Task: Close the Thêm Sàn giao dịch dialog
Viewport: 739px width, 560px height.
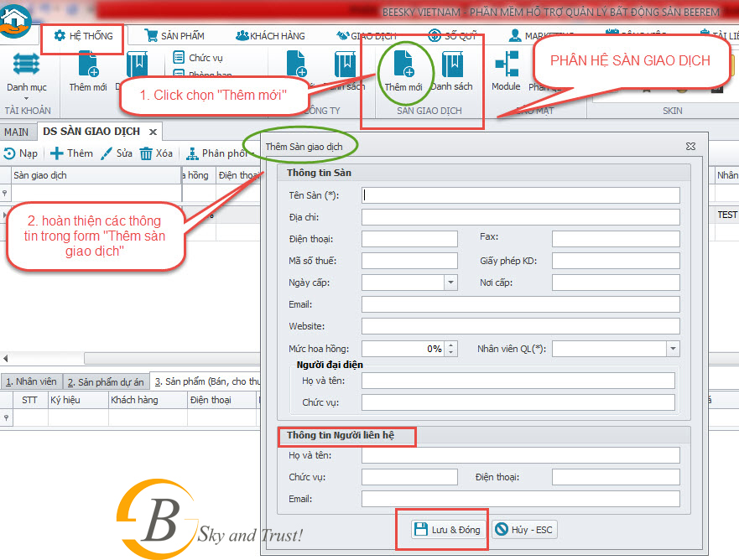Action: click(690, 147)
